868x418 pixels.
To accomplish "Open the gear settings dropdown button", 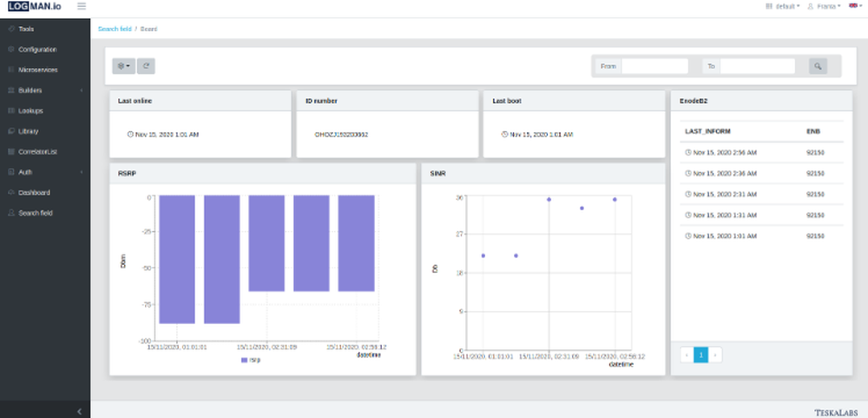I will tap(123, 66).
